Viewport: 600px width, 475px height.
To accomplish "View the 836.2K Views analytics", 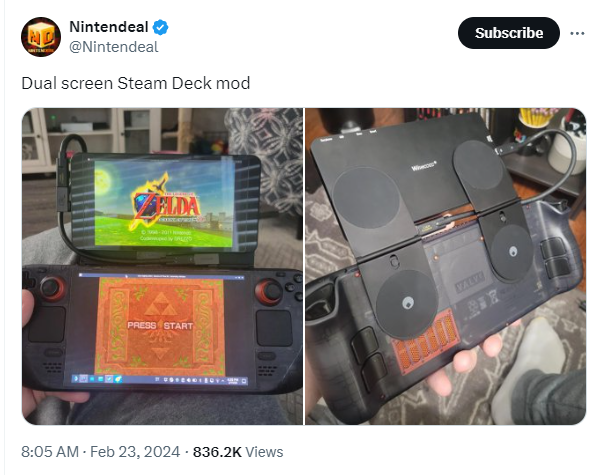I will pyautogui.click(x=238, y=452).
